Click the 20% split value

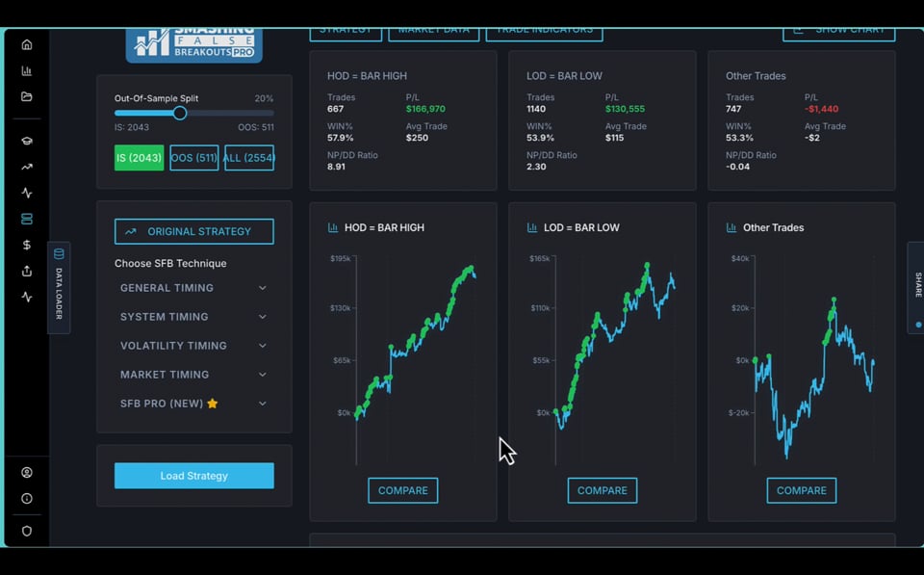pyautogui.click(x=264, y=98)
